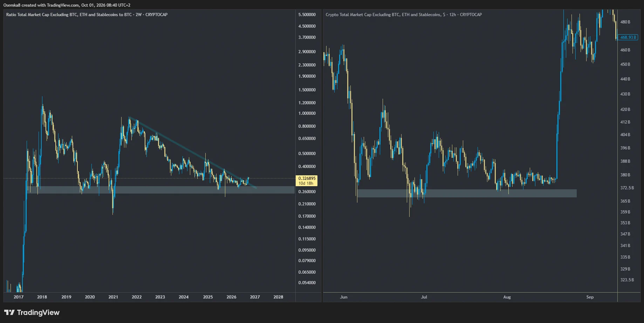644x323 pixels.
Task: Click the 2.900000 price axis label
Action: [307, 52]
